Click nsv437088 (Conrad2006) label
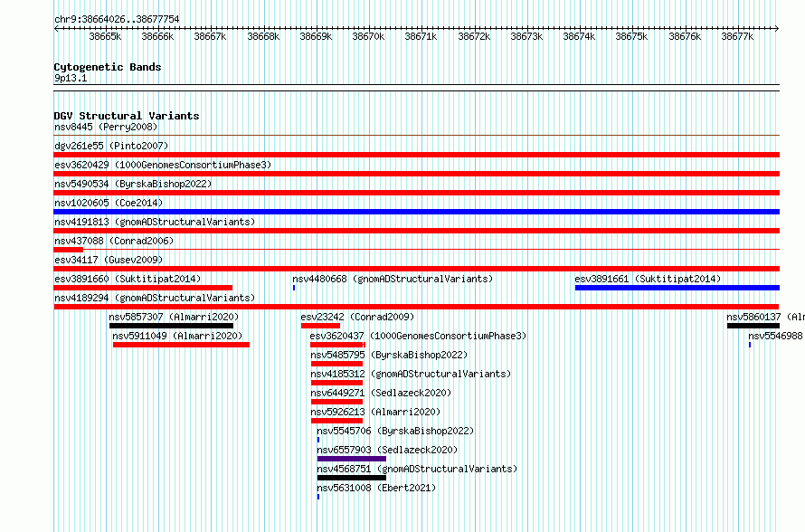This screenshot has width=805, height=532. 114,241
